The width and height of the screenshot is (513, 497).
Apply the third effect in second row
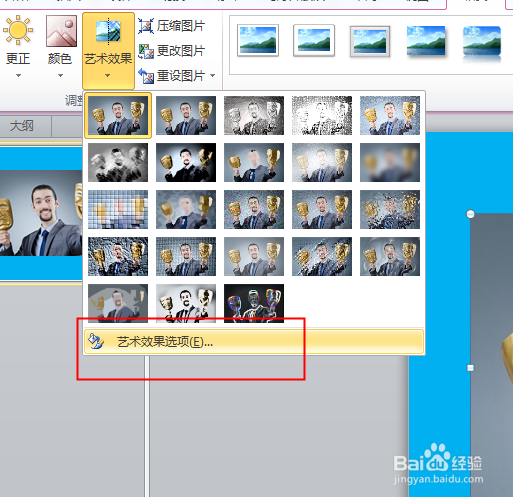pos(254,163)
